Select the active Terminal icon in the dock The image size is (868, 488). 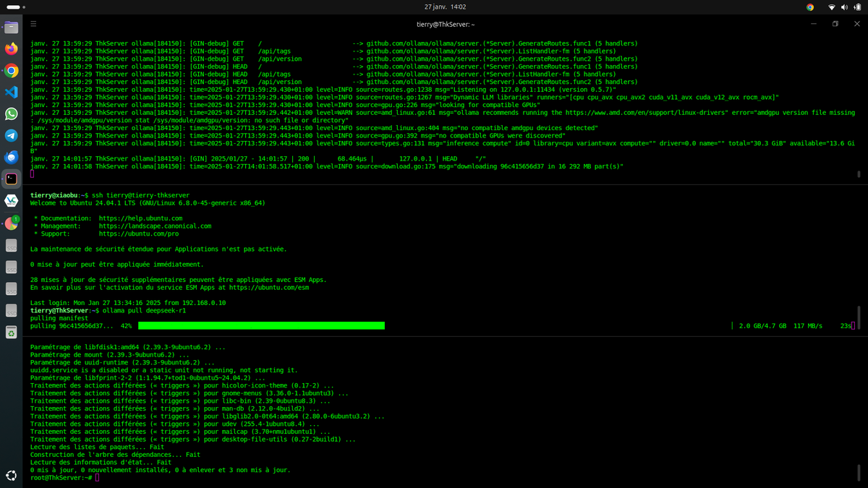(x=10, y=179)
